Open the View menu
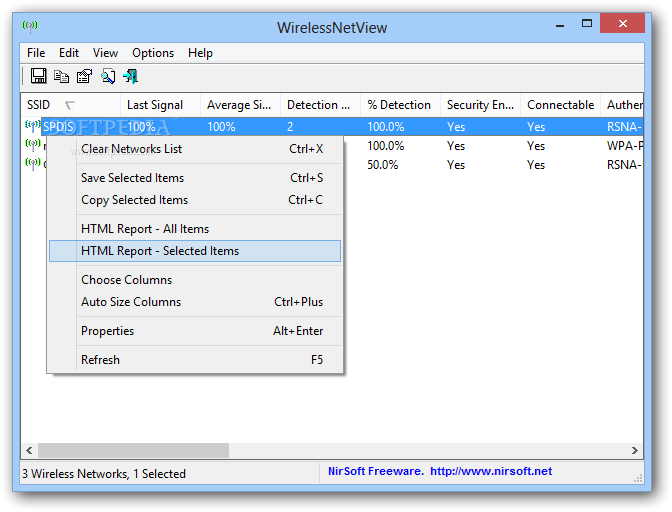 pyautogui.click(x=105, y=53)
